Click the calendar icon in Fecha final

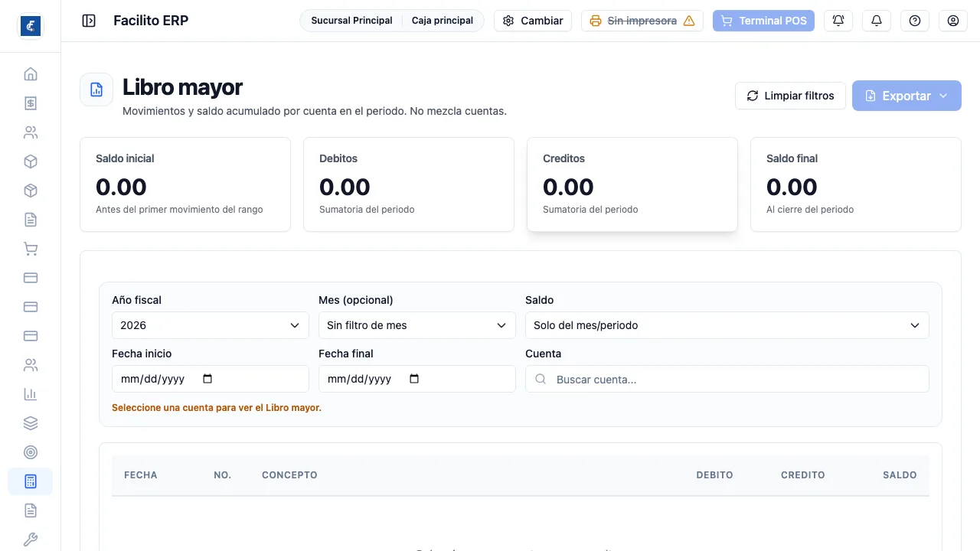click(x=414, y=379)
